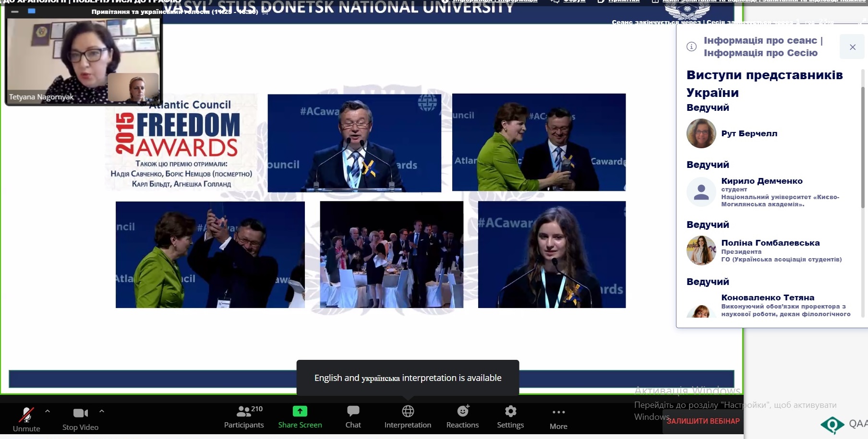Click the green Share Screen icon
868x439 pixels.
300,411
